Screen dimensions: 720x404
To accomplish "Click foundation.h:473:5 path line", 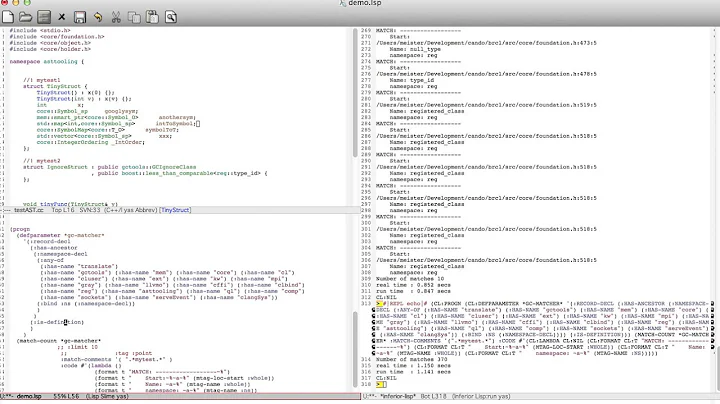I will [486, 43].
